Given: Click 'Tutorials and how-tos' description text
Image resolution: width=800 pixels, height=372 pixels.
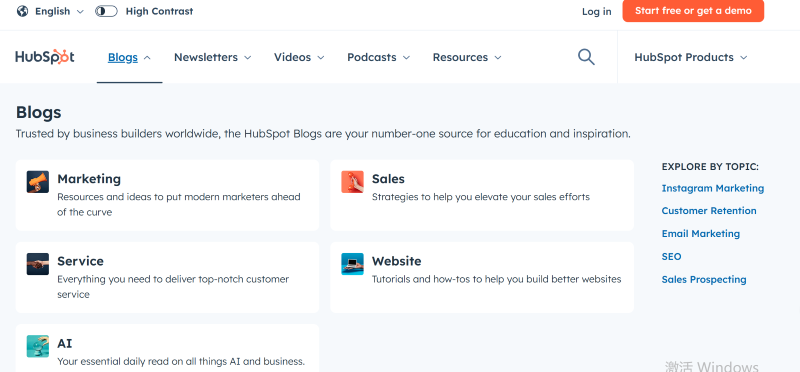Looking at the screenshot, I should (496, 279).
